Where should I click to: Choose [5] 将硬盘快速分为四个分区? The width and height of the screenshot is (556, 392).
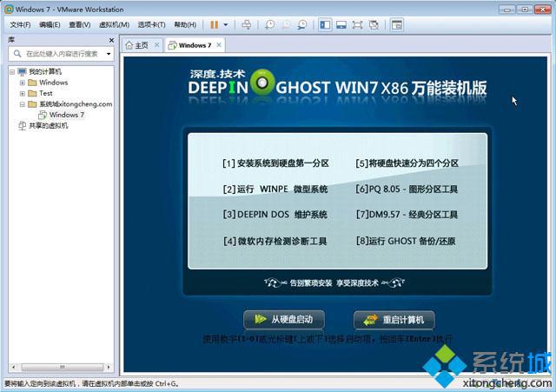point(407,163)
